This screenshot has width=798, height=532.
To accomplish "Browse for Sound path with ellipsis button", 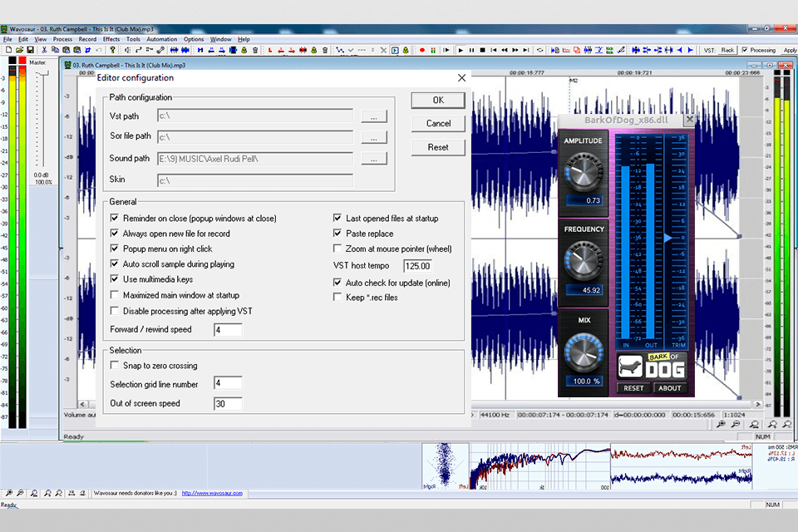I will (x=374, y=158).
